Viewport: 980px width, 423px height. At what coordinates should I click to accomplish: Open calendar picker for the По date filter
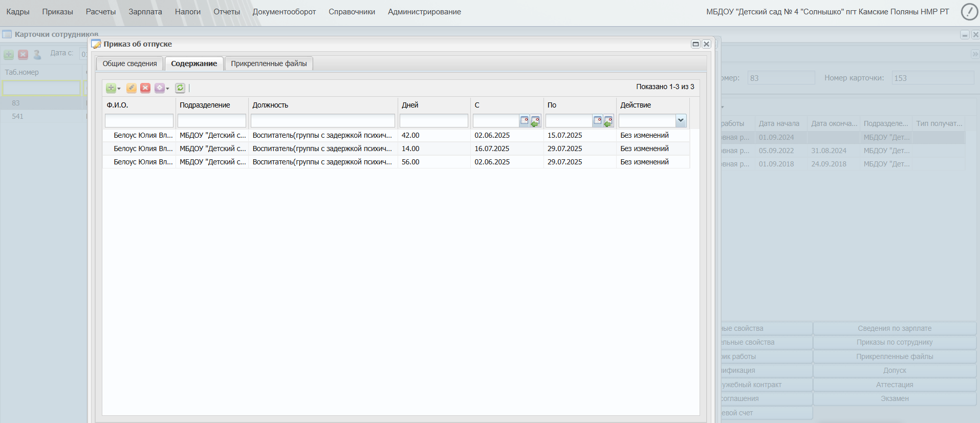pyautogui.click(x=598, y=121)
